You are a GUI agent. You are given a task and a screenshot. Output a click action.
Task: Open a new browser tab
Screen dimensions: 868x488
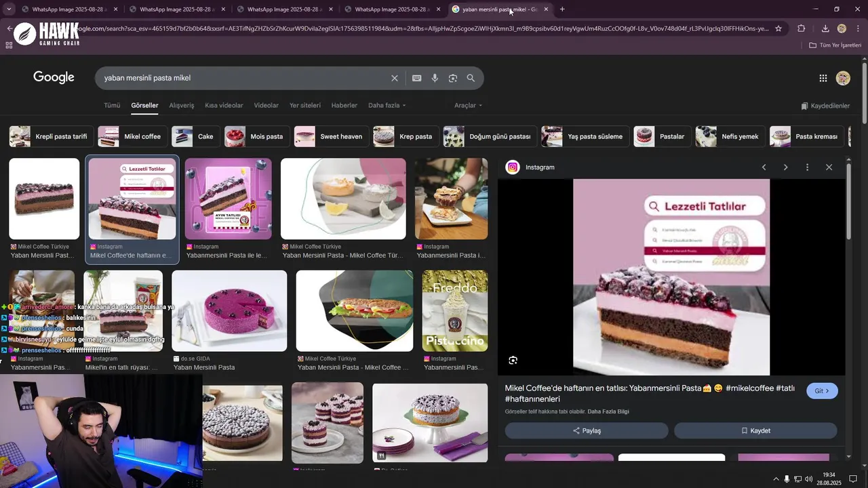tap(562, 9)
